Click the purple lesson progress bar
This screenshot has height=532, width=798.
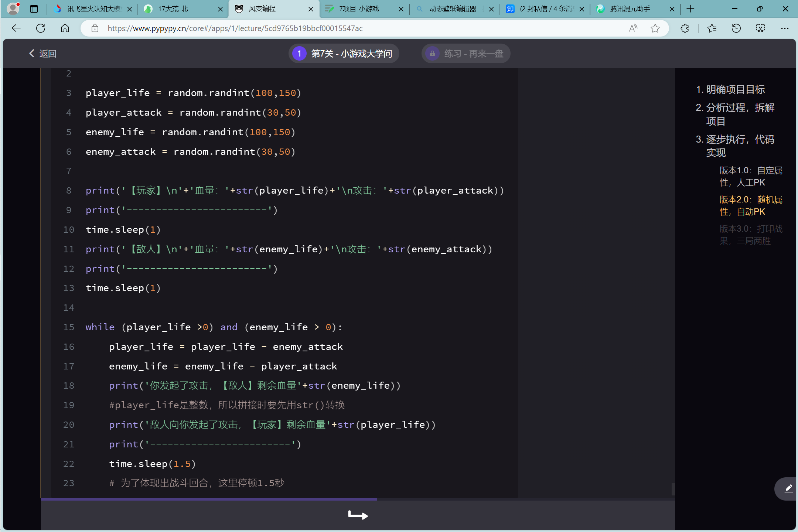pyautogui.click(x=209, y=499)
